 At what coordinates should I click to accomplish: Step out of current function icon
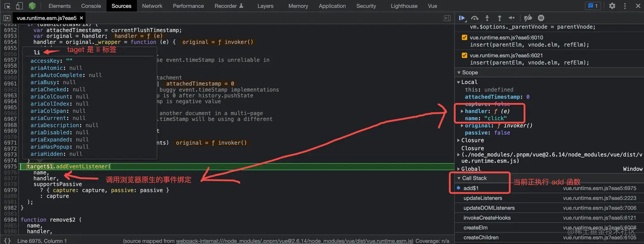pyautogui.click(x=500, y=18)
